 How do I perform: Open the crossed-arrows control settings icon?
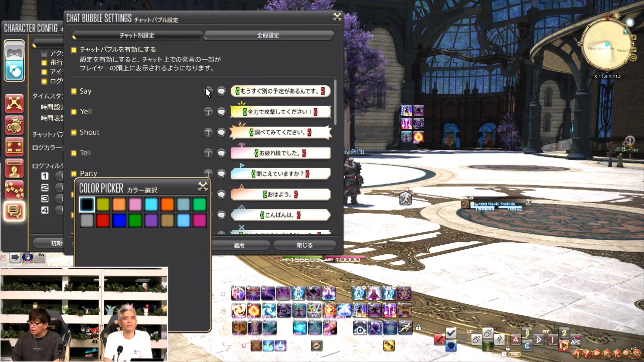point(14,104)
